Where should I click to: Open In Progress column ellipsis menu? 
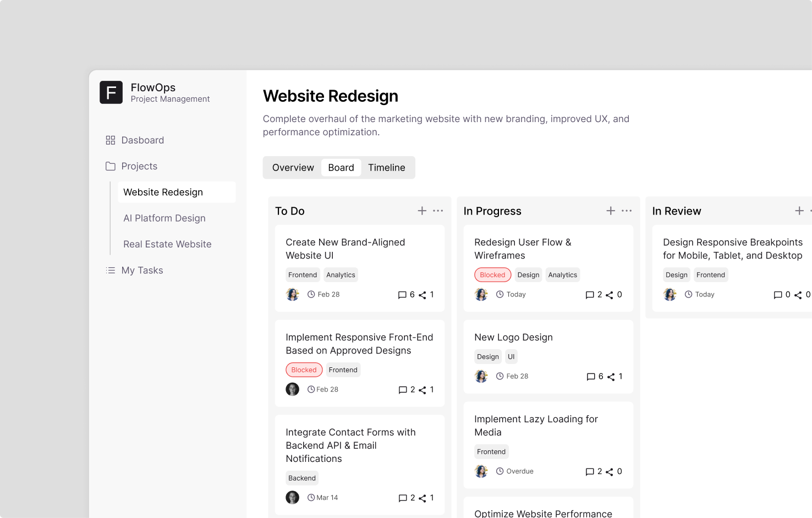(x=627, y=211)
